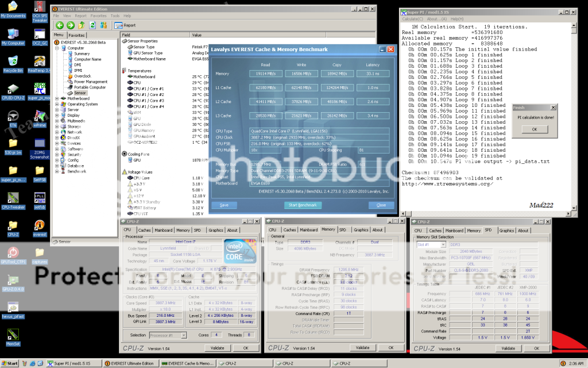Open the Processor #1 selection dropdown
588x368 pixels.
pos(169,335)
